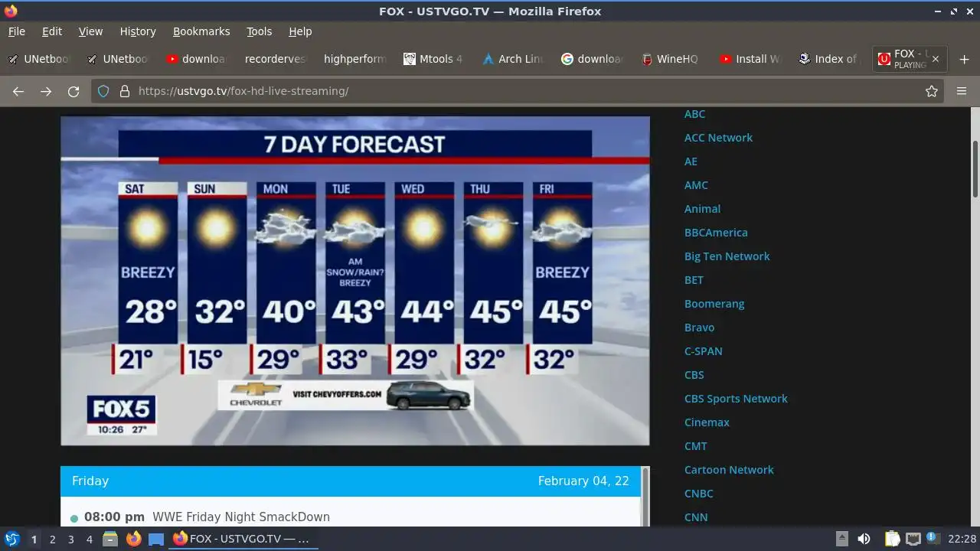Screen dimensions: 980x551
Task: Click the URL address bar
Action: (518, 91)
